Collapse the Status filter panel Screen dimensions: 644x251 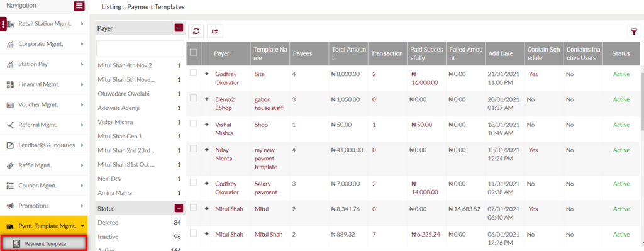pyautogui.click(x=179, y=208)
